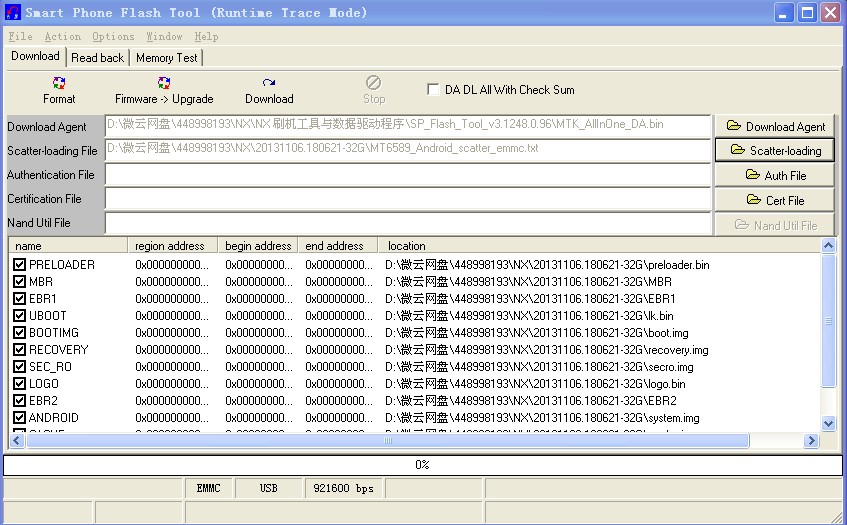Maximize the Flash Tool window

[808, 12]
